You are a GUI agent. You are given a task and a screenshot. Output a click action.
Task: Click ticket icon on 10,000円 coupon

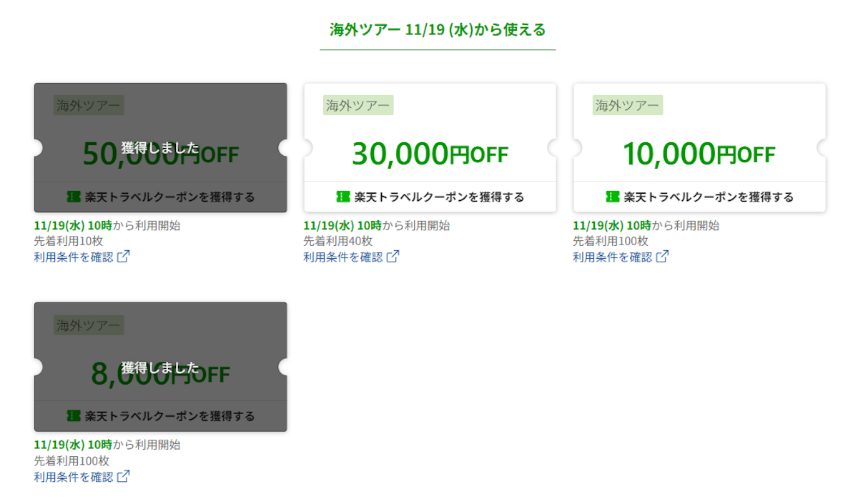coord(613,197)
